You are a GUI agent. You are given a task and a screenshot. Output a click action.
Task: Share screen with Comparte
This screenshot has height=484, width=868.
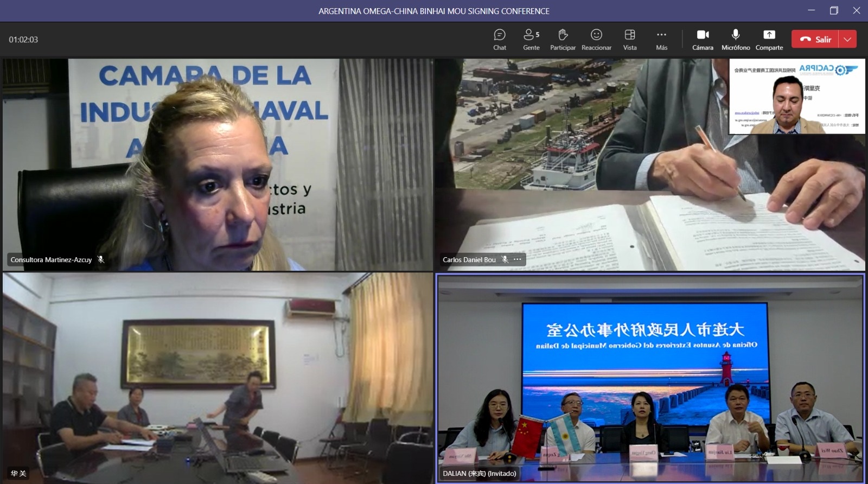769,40
